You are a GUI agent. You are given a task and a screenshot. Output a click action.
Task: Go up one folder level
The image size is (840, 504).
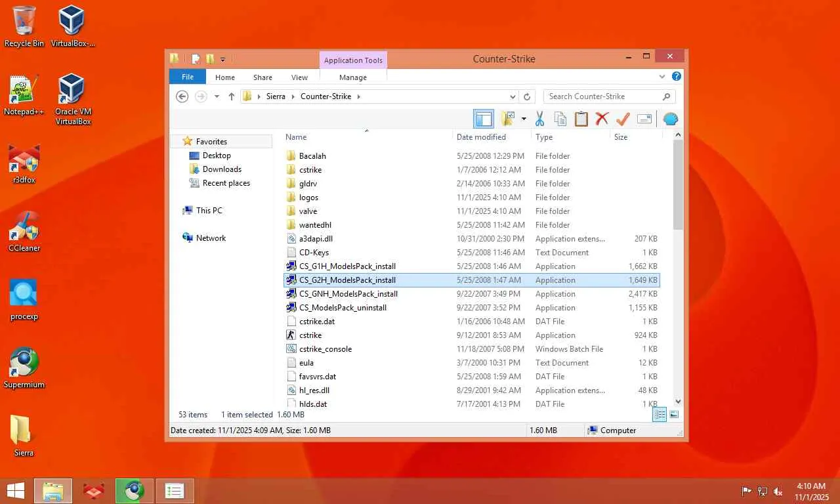(232, 96)
